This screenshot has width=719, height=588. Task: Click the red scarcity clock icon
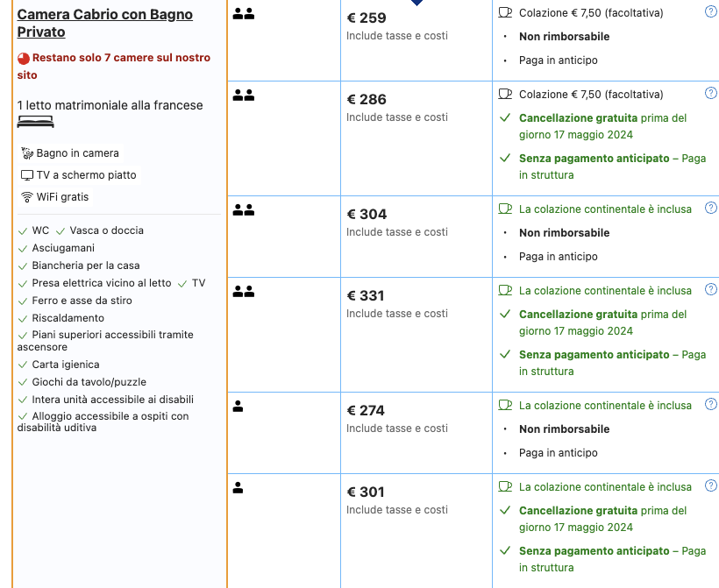24,59
